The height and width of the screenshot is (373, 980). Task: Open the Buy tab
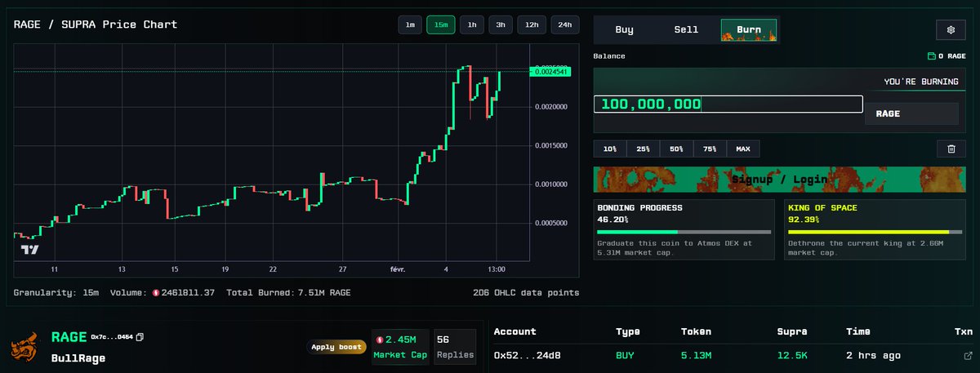coord(625,30)
